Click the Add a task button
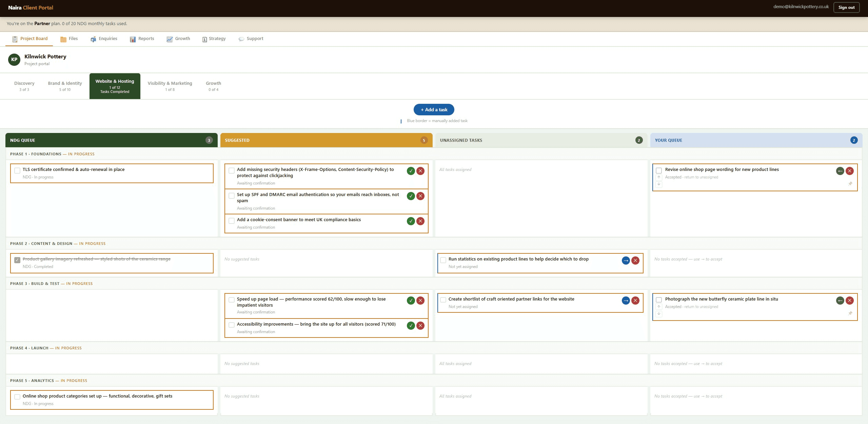The height and width of the screenshot is (424, 868). tap(434, 110)
